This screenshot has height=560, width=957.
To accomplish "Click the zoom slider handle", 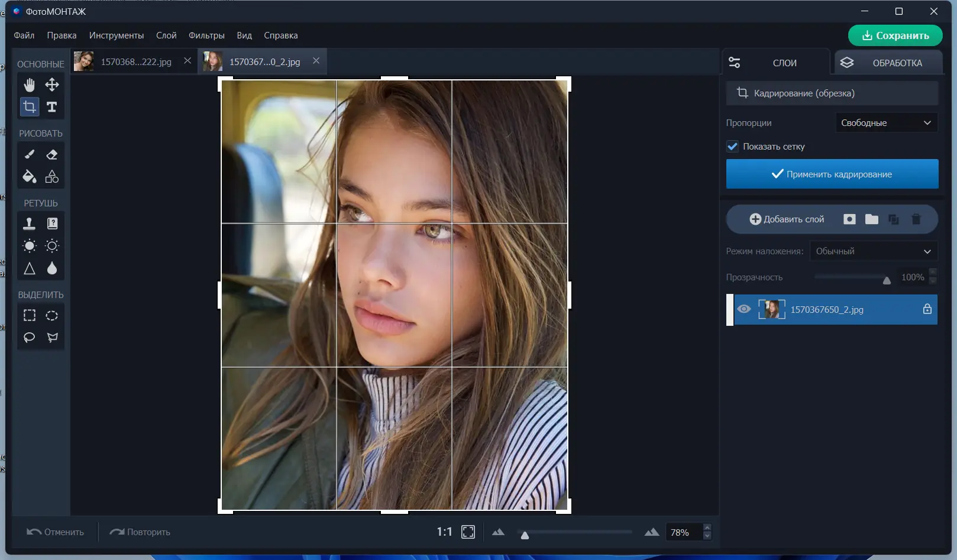I will coord(525,535).
